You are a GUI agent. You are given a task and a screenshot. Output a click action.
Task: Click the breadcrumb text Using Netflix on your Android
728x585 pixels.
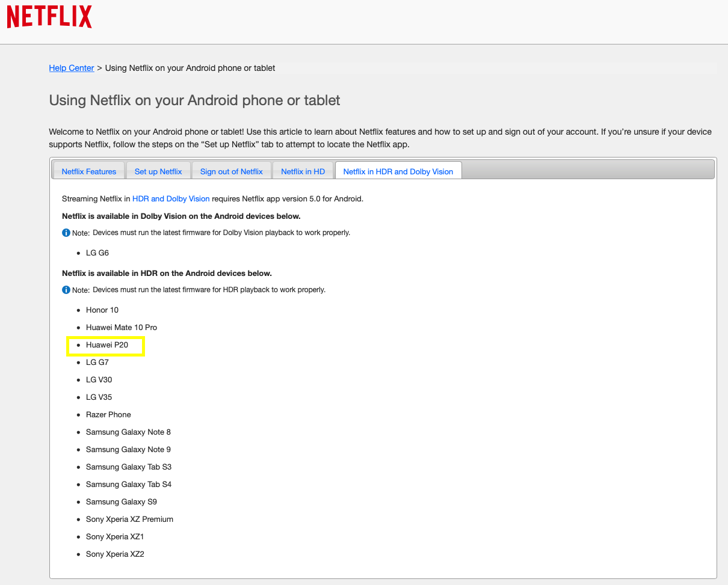(x=190, y=68)
